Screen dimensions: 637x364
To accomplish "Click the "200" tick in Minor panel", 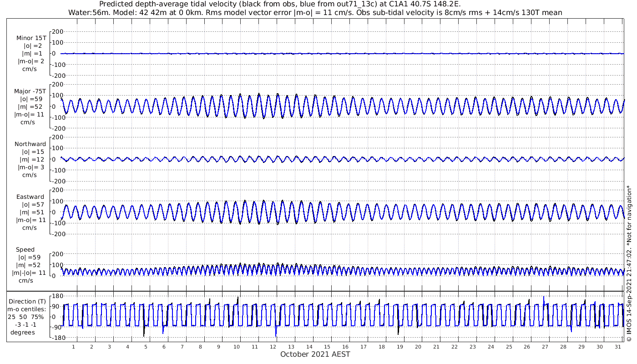I will 57,32.
